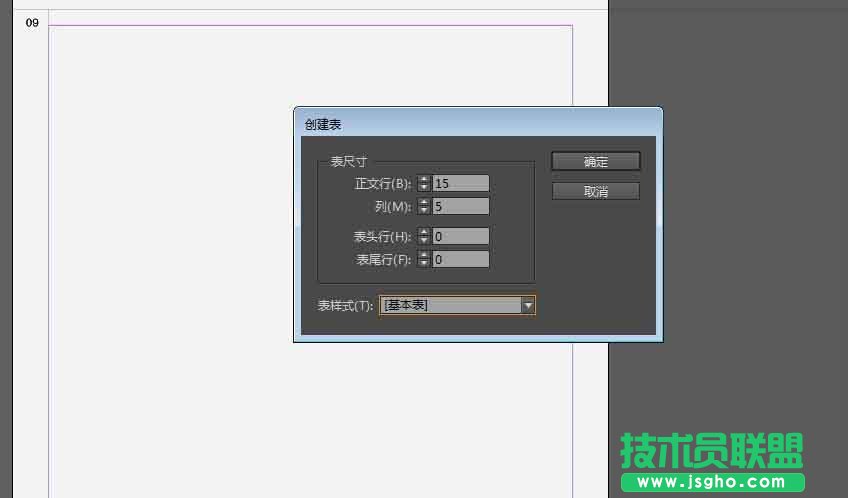The height and width of the screenshot is (498, 848).
Task: Open the 表样式(T) table style dropdown
Action: pyautogui.click(x=457, y=306)
